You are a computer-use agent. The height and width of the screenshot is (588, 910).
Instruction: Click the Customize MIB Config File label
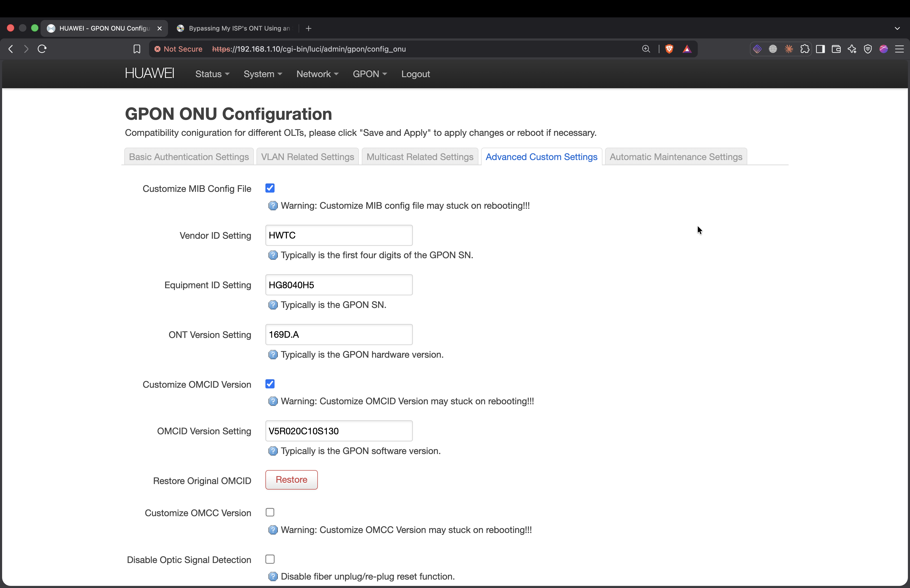pos(197,189)
